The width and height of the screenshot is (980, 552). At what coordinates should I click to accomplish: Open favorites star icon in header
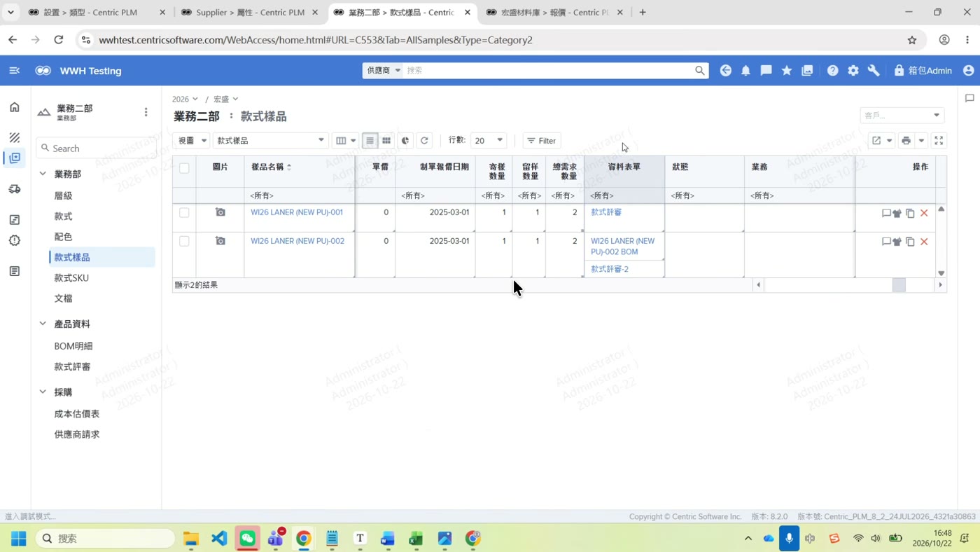tap(787, 71)
